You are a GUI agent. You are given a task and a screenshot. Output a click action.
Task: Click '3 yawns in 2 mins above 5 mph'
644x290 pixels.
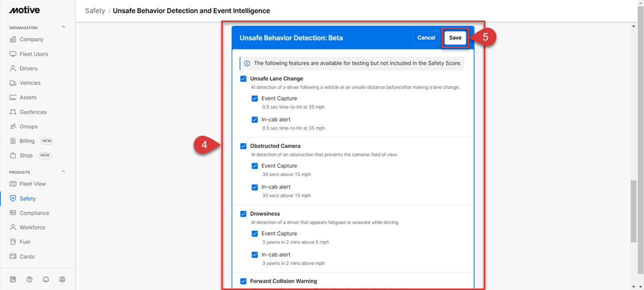click(295, 242)
